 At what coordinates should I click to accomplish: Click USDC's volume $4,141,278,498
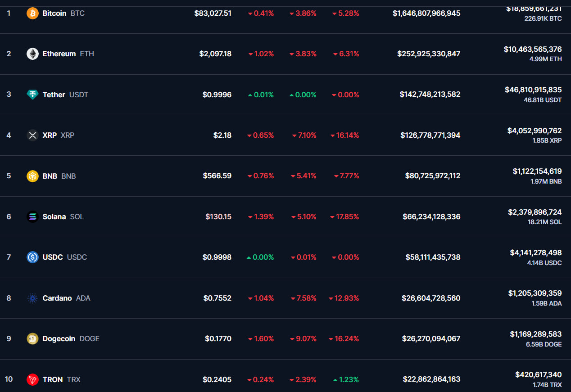(x=536, y=252)
